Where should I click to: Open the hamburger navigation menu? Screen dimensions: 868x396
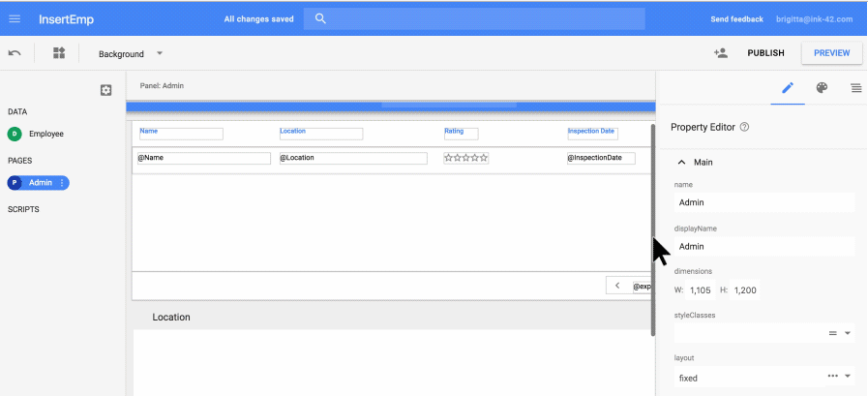pos(15,18)
